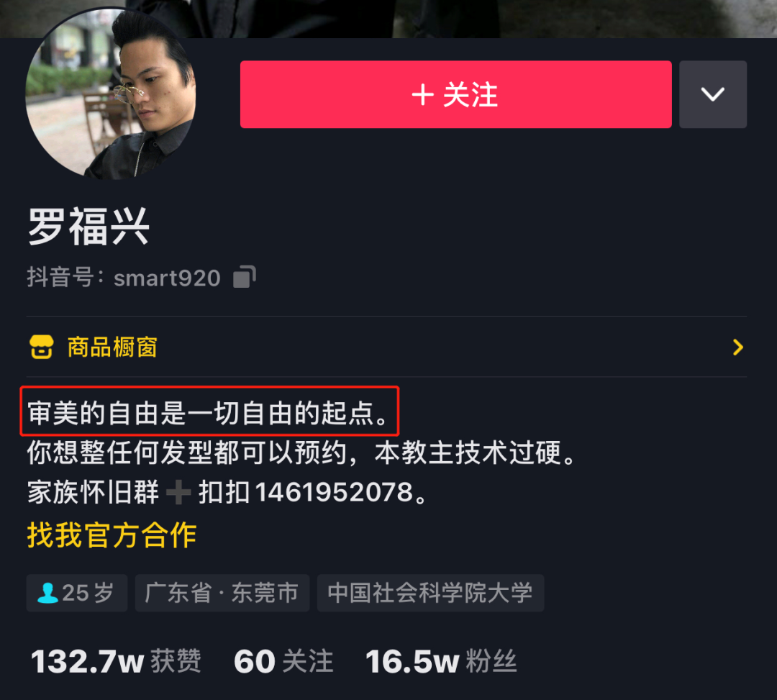Expand the chevron dropdown beside follow
This screenshot has height=700, width=777.
coord(712,95)
